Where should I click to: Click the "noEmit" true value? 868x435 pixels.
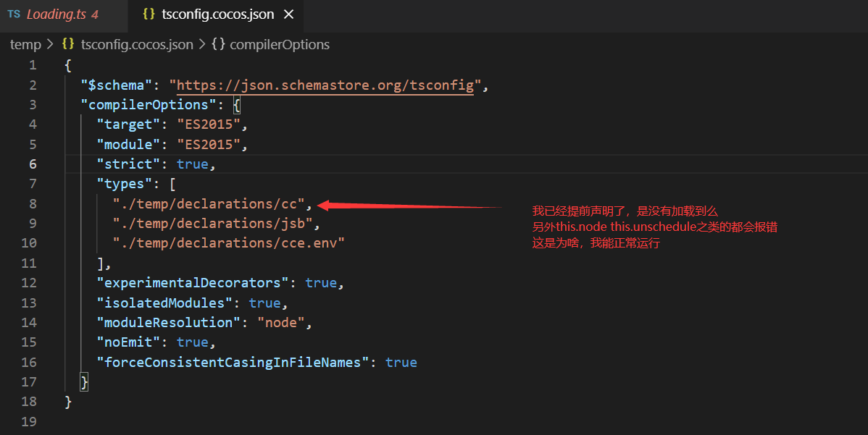click(x=193, y=342)
